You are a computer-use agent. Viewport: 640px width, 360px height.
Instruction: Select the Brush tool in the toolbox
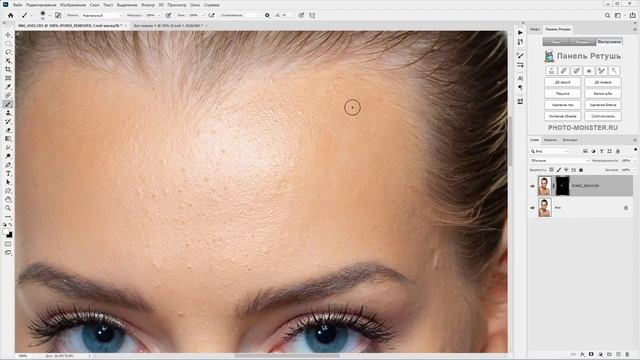coord(8,104)
